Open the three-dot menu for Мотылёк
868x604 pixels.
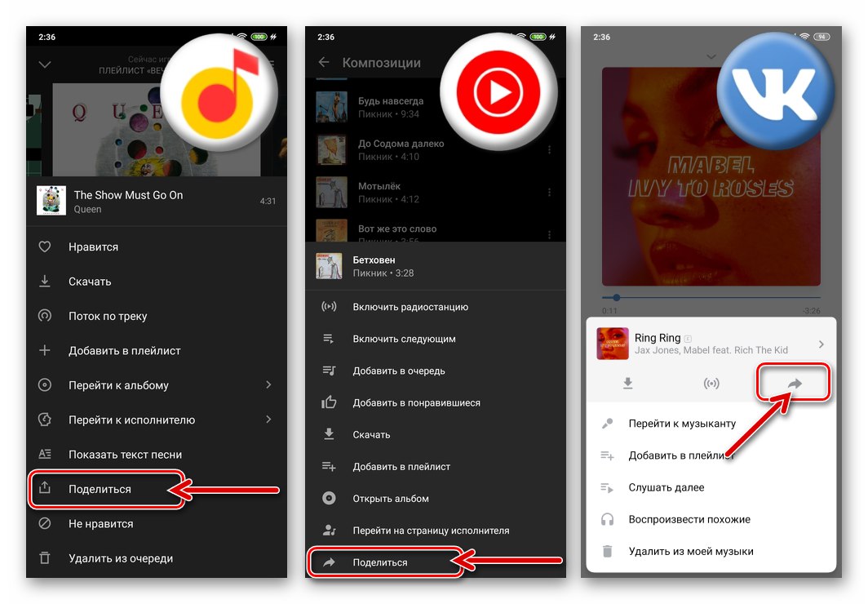click(x=549, y=192)
